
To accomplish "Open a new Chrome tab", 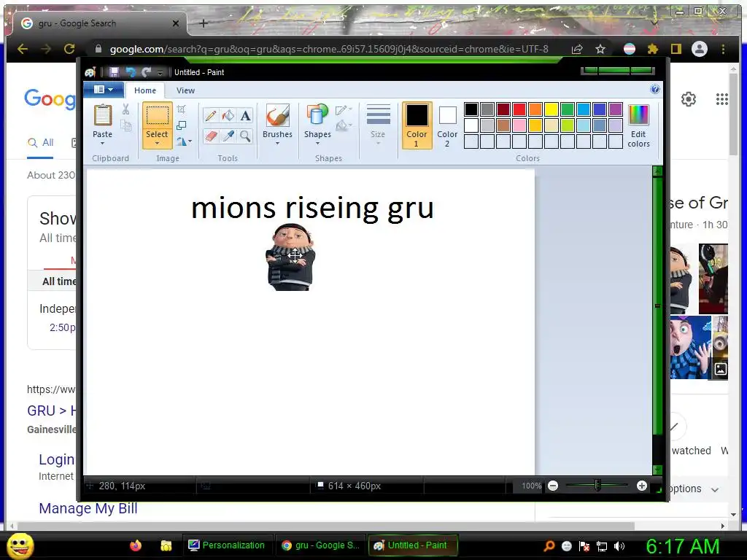I will (x=204, y=23).
